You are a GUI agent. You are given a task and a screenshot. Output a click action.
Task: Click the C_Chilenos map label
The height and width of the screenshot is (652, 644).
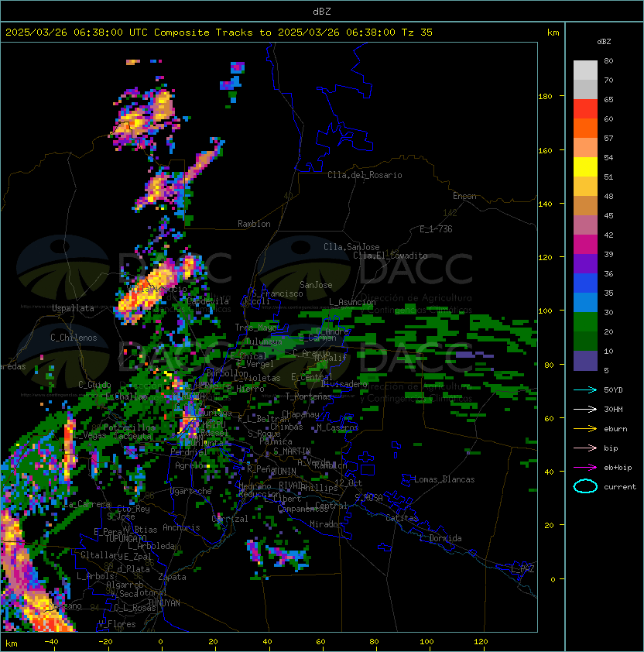coord(74,338)
